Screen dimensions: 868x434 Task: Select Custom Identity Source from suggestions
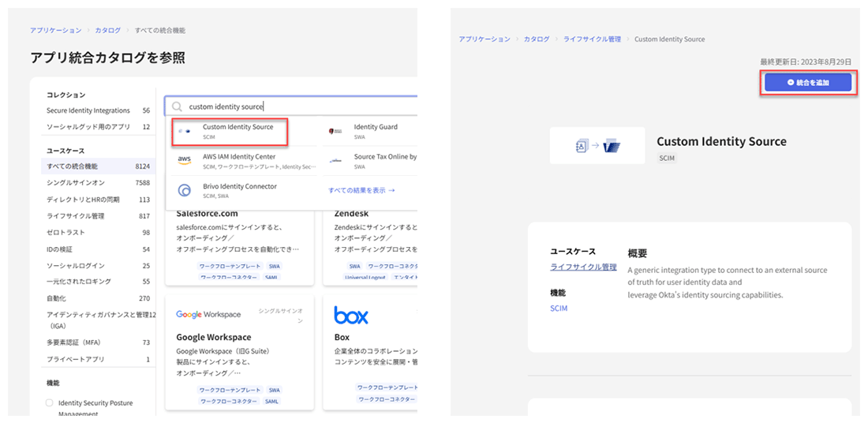pos(238,127)
